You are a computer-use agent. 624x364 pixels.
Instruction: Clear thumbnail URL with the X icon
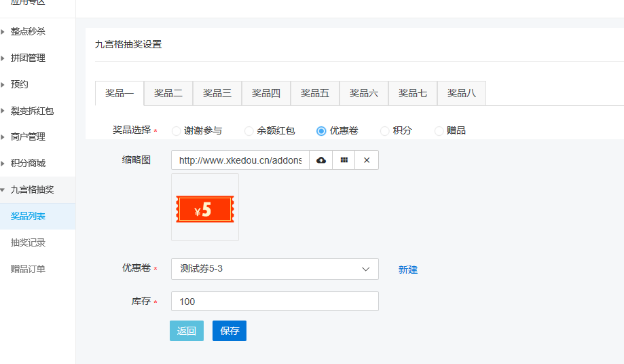coord(367,160)
